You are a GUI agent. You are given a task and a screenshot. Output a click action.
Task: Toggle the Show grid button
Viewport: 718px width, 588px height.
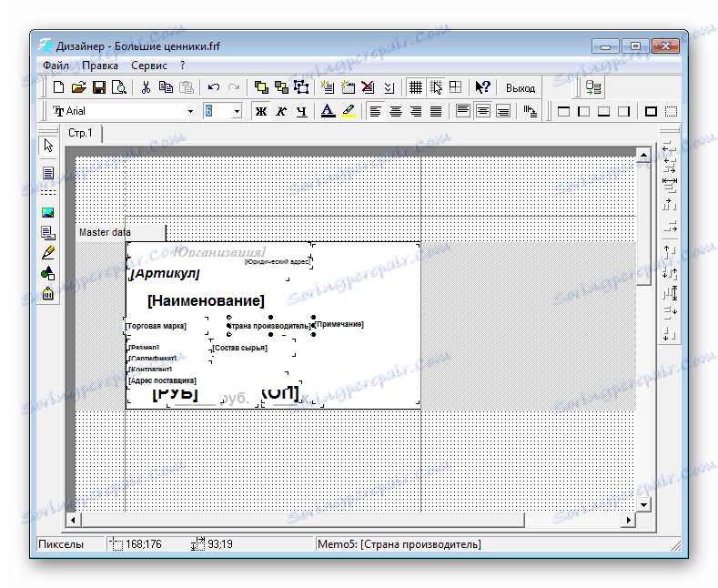(415, 87)
